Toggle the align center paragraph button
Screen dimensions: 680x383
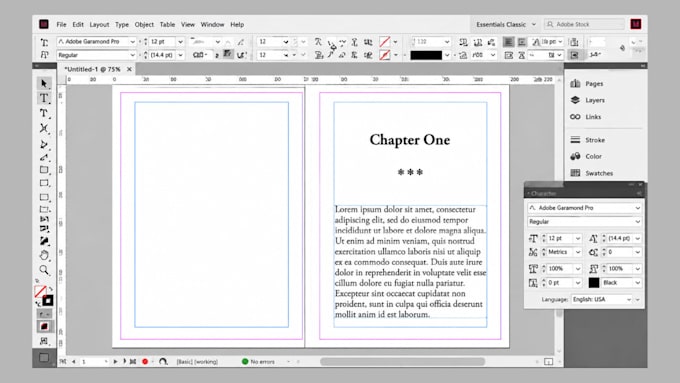tap(522, 42)
